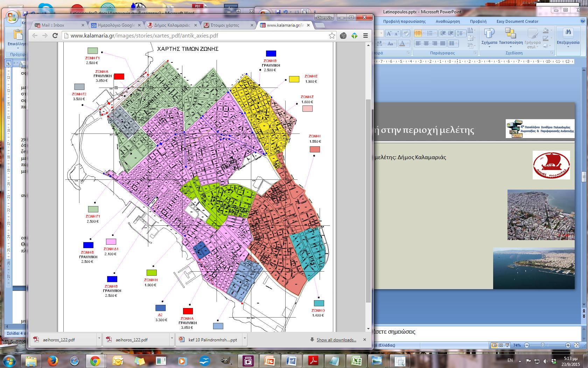Expand options for kef 10 Palindromhsh download
Screen dimensions: 588x368
[245, 339]
